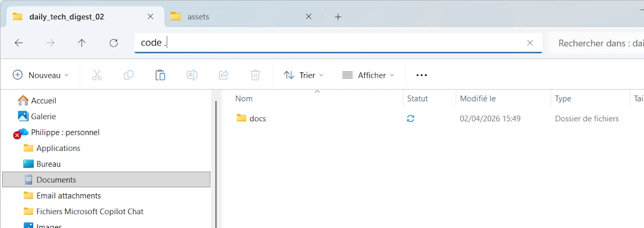Click the 'Rechercher dans' search box
The image size is (644, 228).
pyautogui.click(x=596, y=43)
